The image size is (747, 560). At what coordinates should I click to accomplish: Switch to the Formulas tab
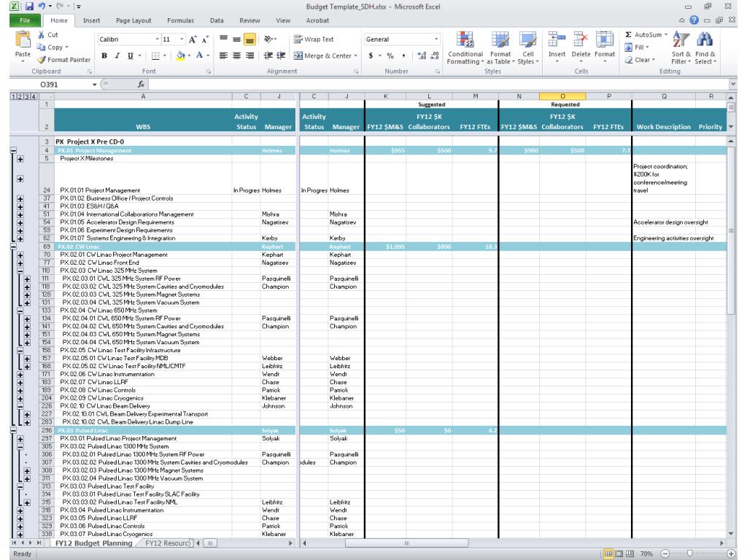click(180, 20)
